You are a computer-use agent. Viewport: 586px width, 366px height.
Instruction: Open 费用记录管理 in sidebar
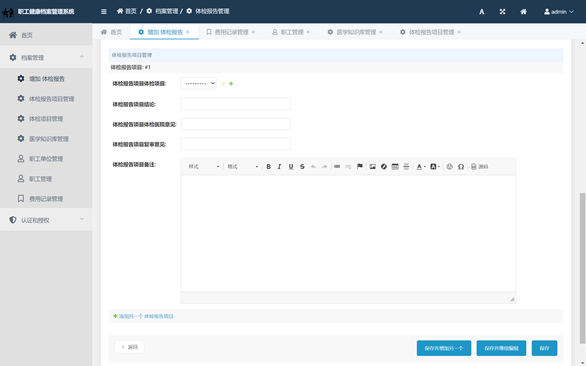point(46,199)
